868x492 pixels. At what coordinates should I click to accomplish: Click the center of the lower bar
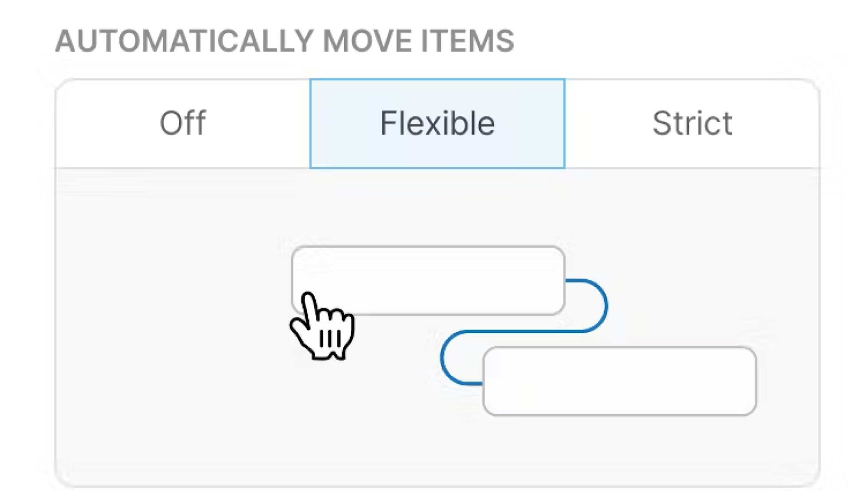(x=619, y=381)
